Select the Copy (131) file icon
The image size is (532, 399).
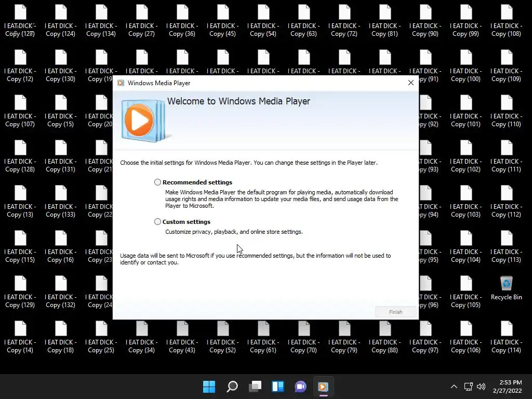click(x=61, y=156)
